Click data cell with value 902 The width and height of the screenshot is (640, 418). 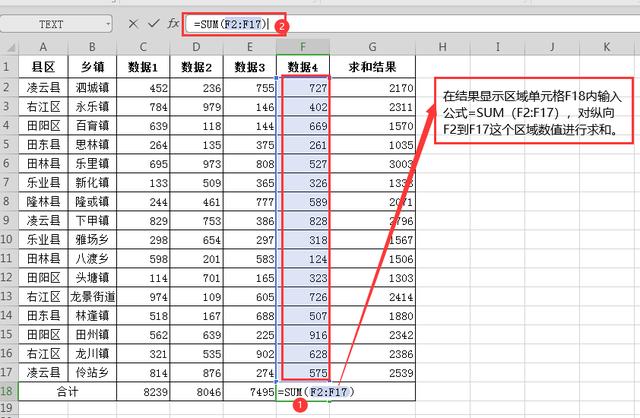(x=250, y=354)
